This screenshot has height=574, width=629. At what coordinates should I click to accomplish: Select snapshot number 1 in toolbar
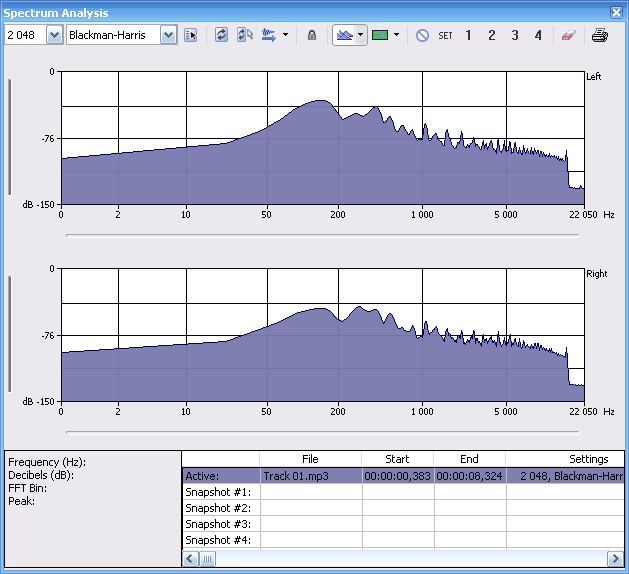[468, 35]
